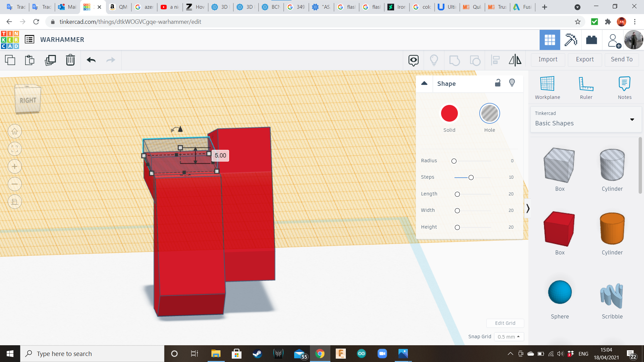Click the red Solid color swatch
Screen dimensions: 644x362
pyautogui.click(x=449, y=114)
